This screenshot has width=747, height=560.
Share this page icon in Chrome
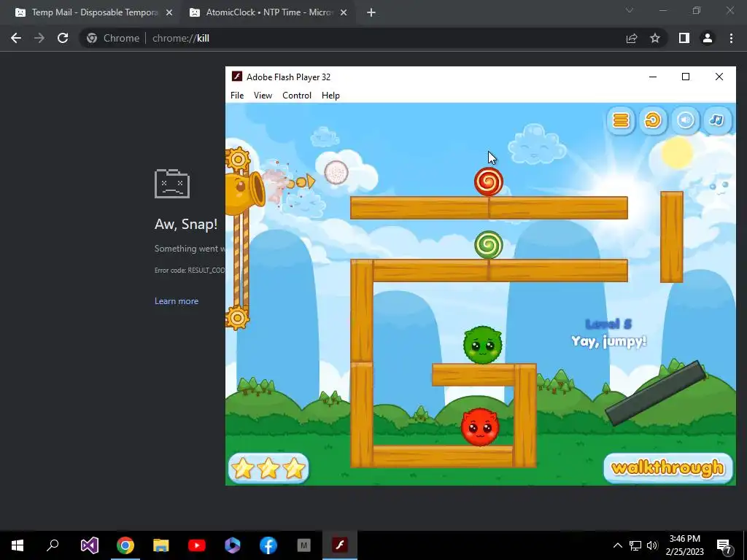click(632, 38)
